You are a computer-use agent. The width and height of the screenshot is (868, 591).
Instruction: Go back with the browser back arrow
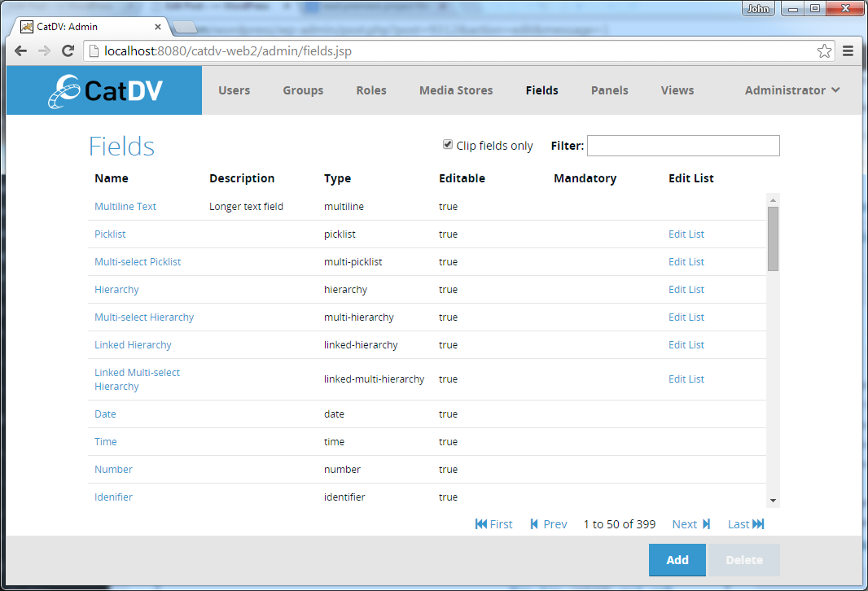(x=20, y=51)
